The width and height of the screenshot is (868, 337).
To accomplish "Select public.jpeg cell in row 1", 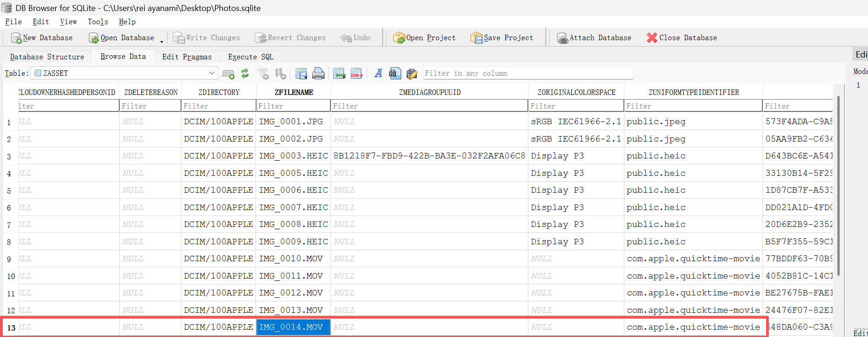I will (x=693, y=122).
